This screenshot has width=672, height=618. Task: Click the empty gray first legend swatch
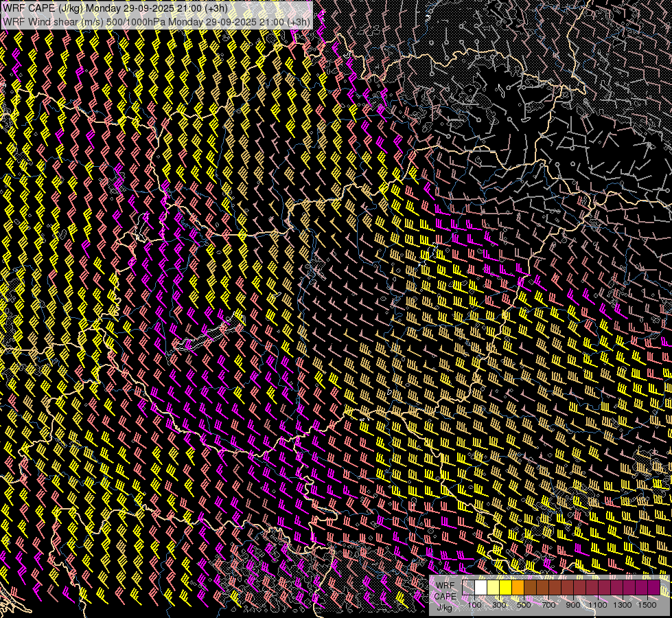click(x=469, y=588)
